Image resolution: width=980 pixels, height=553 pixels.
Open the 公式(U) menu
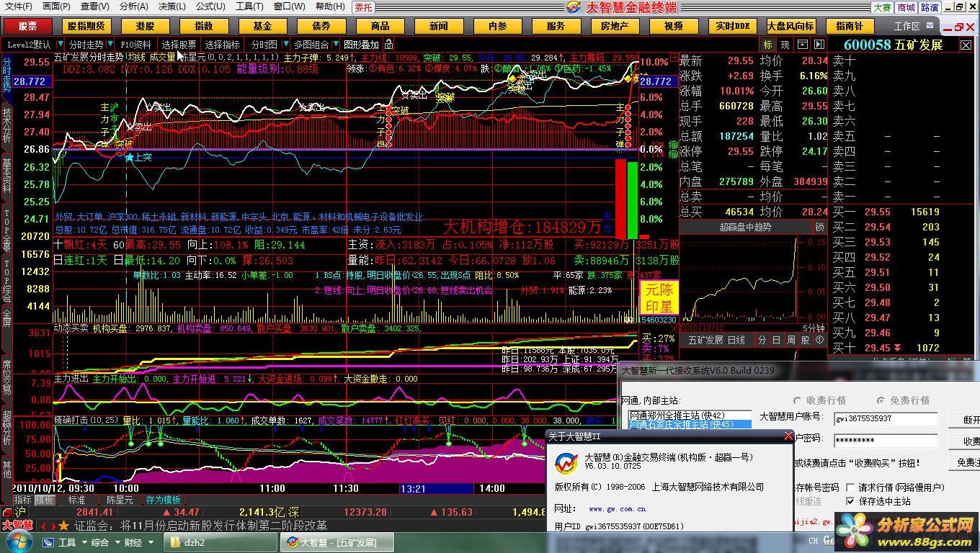point(210,6)
